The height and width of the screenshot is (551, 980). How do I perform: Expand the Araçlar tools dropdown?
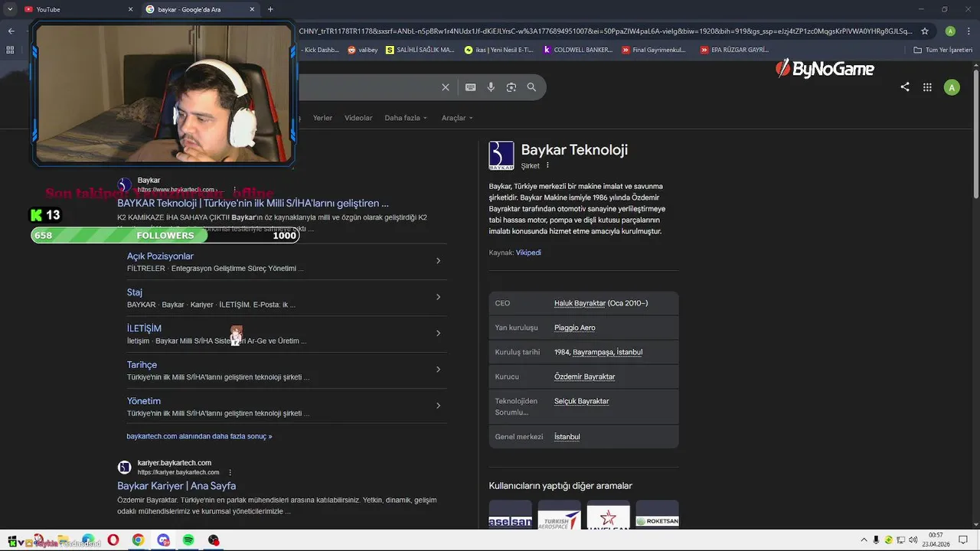457,118
